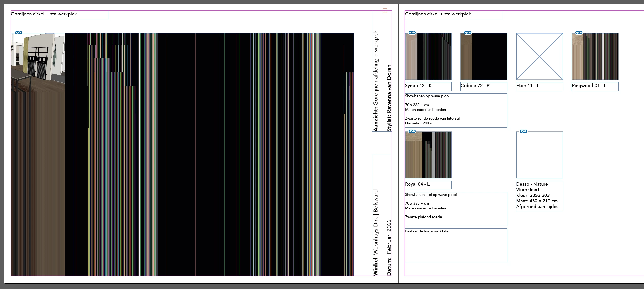
Task: Select the empty Eton placeholder frame with X
Action: [x=539, y=56]
